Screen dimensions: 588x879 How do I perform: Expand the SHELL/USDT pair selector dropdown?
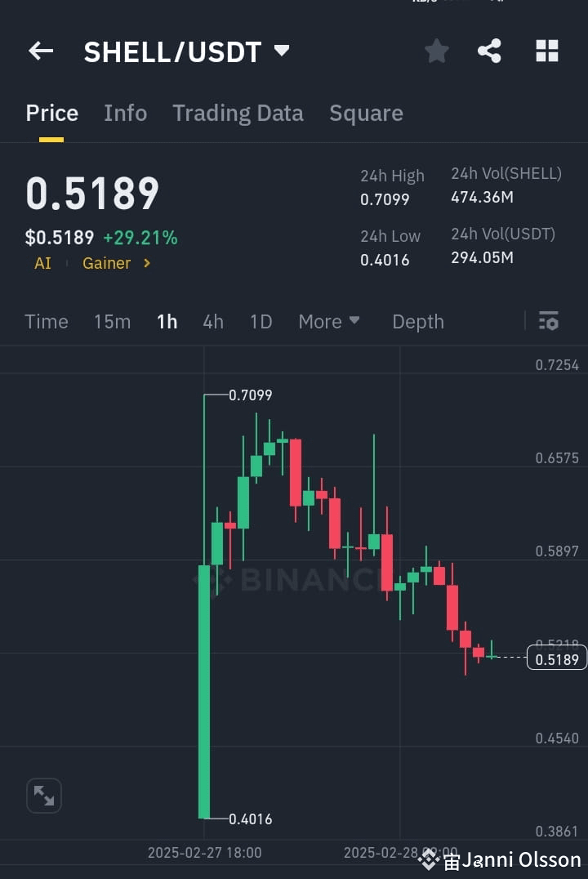pos(281,51)
